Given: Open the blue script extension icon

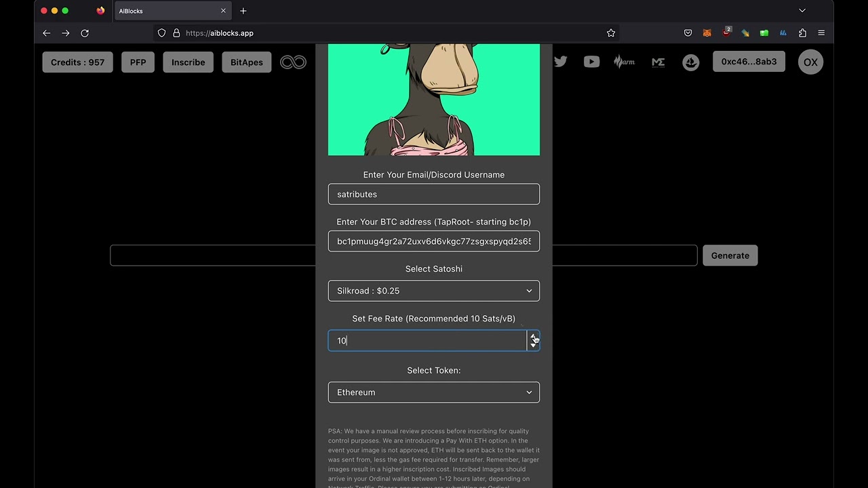Looking at the screenshot, I should [783, 33].
